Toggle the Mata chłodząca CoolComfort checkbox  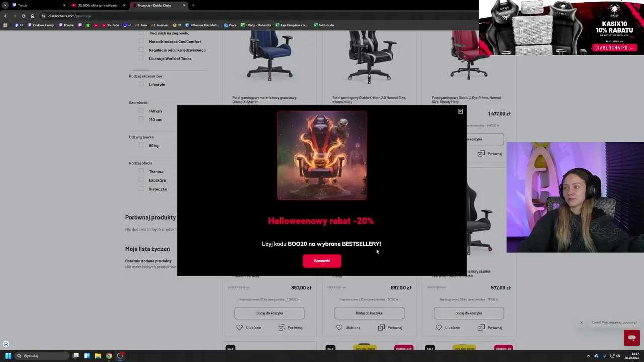pyautogui.click(x=141, y=41)
